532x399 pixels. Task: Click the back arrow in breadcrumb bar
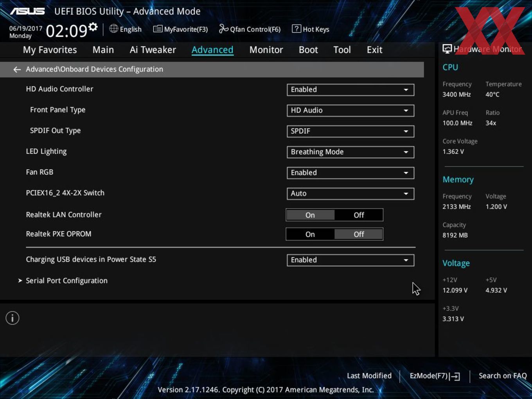point(17,70)
